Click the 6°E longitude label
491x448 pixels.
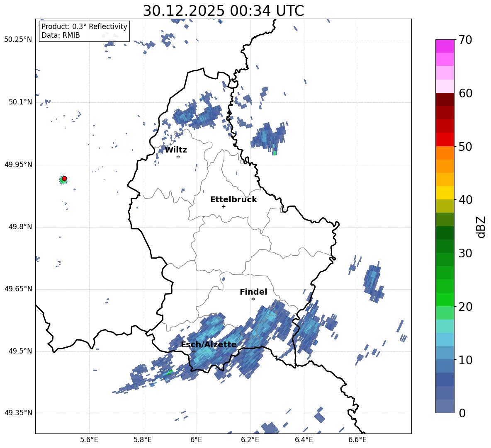[x=196, y=440]
